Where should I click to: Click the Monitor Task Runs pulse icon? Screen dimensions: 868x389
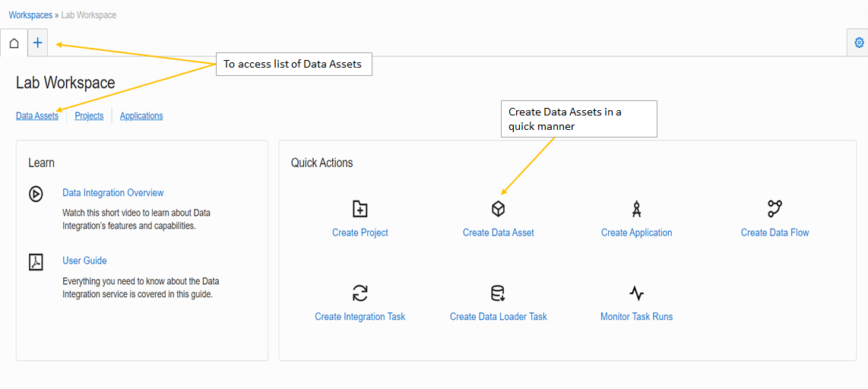(637, 293)
